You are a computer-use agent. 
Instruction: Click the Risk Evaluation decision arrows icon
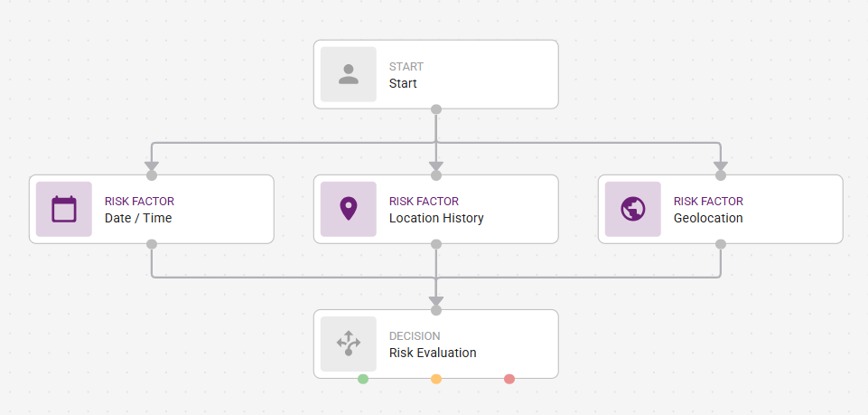coord(349,344)
